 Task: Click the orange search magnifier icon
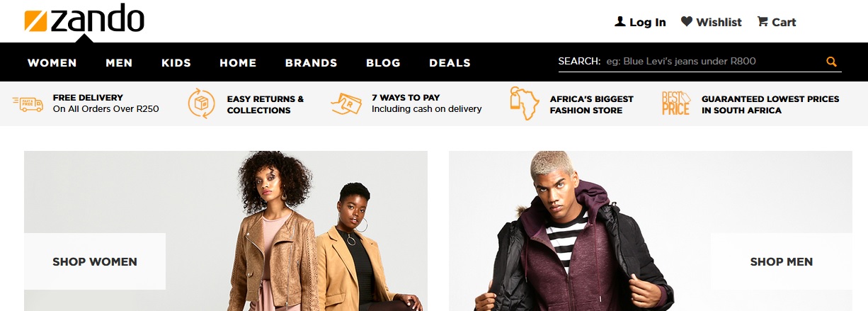(831, 62)
